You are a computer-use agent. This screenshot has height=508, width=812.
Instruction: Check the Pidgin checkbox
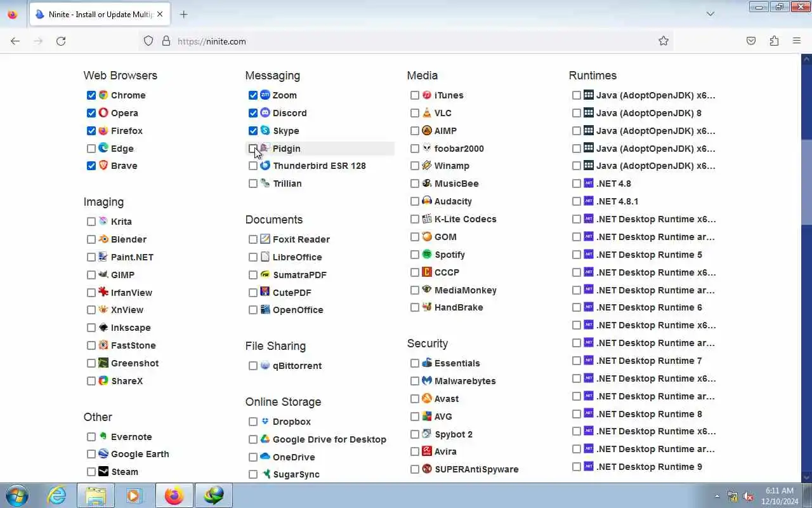(x=253, y=149)
